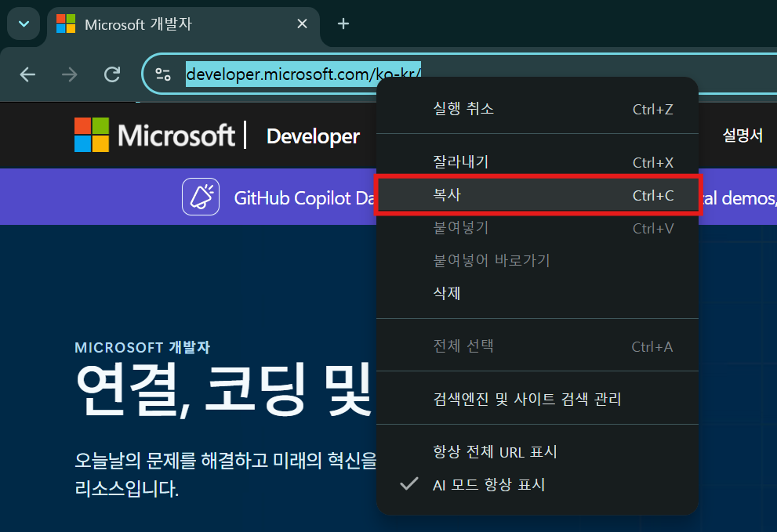This screenshot has height=532, width=777.
Task: Open 검색엔진 및 사이트 검색 관리
Action: tap(537, 399)
